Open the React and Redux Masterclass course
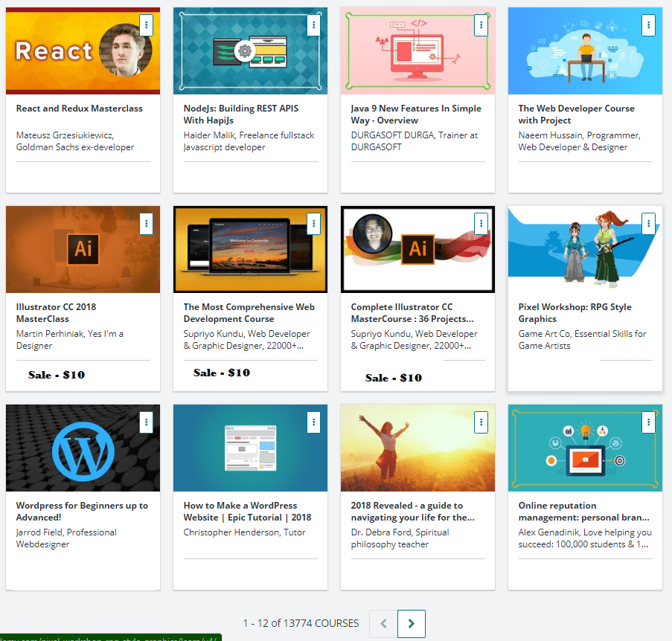 coord(83,108)
